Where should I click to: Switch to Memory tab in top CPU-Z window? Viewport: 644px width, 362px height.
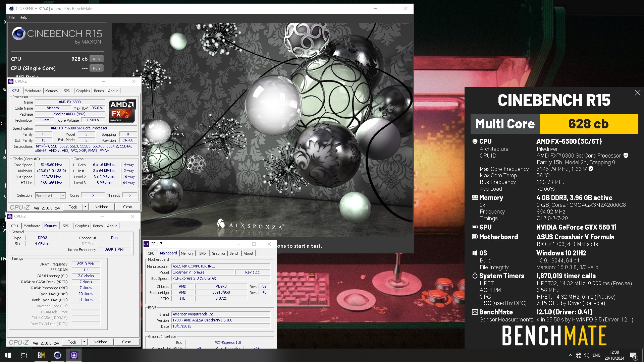pyautogui.click(x=52, y=91)
